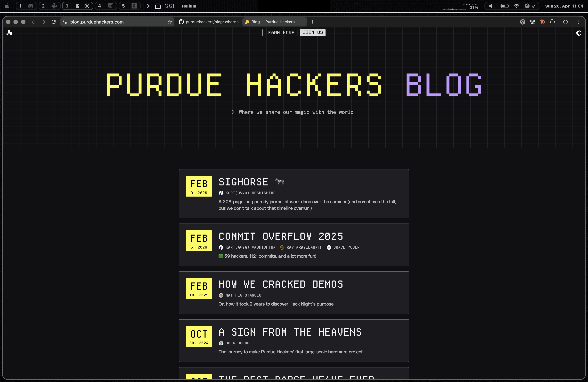Open A SIGN FROM THE HEAVENS post

(290, 332)
